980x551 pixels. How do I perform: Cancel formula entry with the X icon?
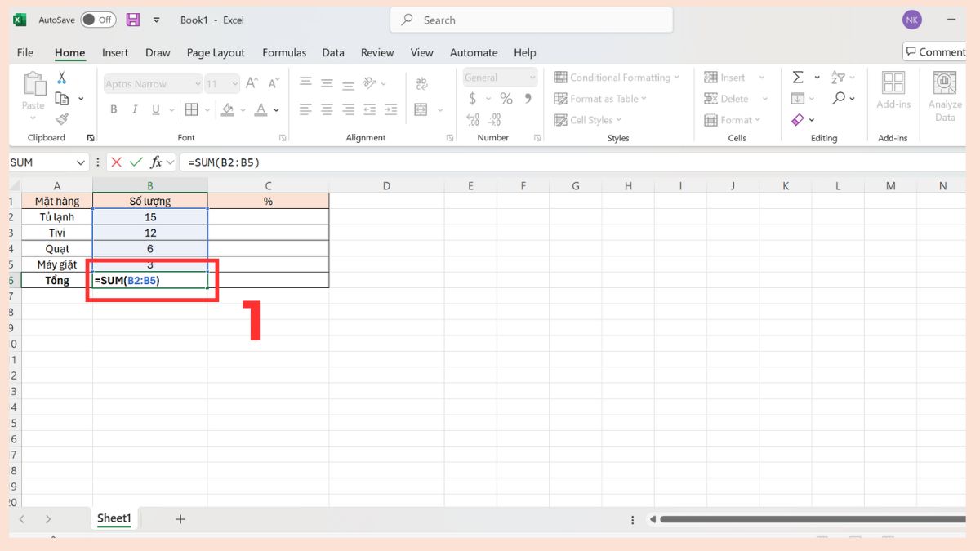[x=115, y=162]
